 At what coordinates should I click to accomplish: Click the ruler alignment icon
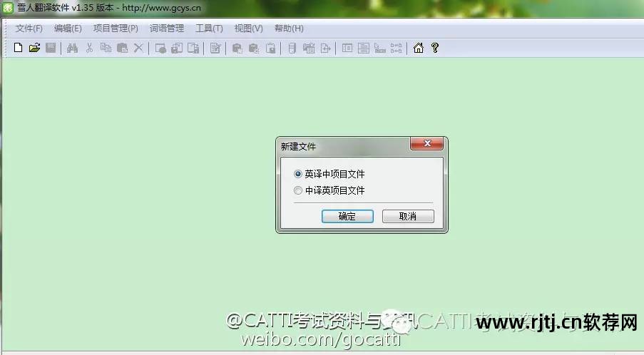380,48
